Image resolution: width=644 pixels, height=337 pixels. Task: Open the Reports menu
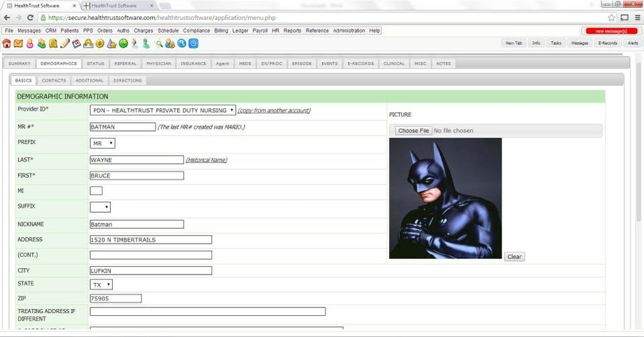coord(292,31)
